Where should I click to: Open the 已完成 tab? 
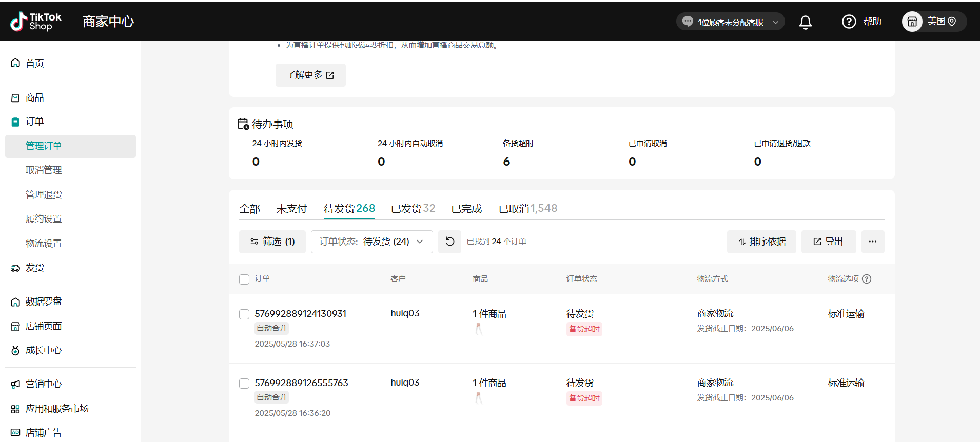[466, 209]
